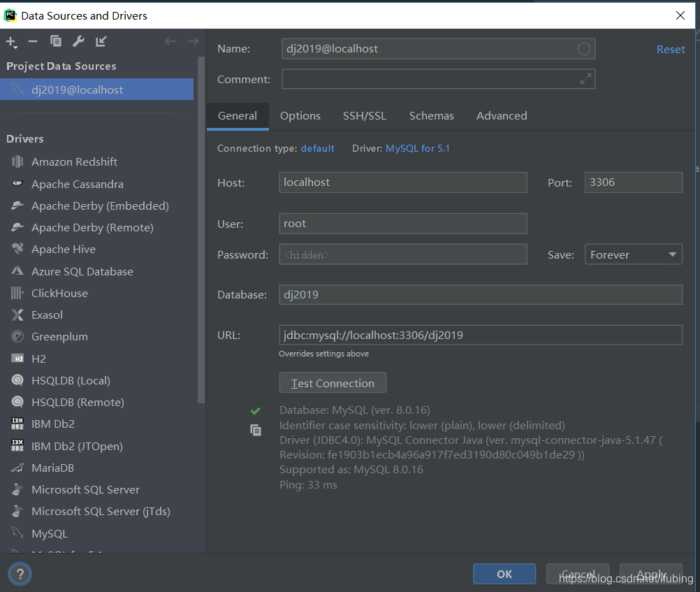700x592 pixels.
Task: Focus the User field with root
Action: click(403, 224)
